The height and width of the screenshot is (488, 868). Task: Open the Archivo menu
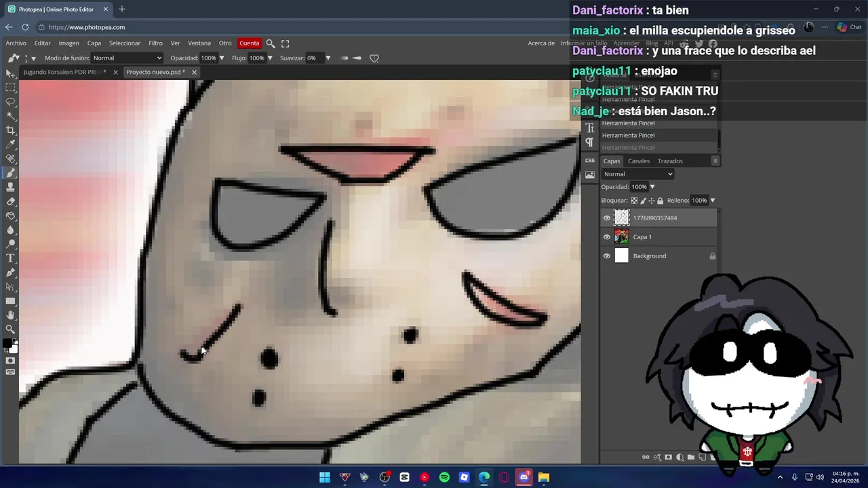click(x=16, y=43)
